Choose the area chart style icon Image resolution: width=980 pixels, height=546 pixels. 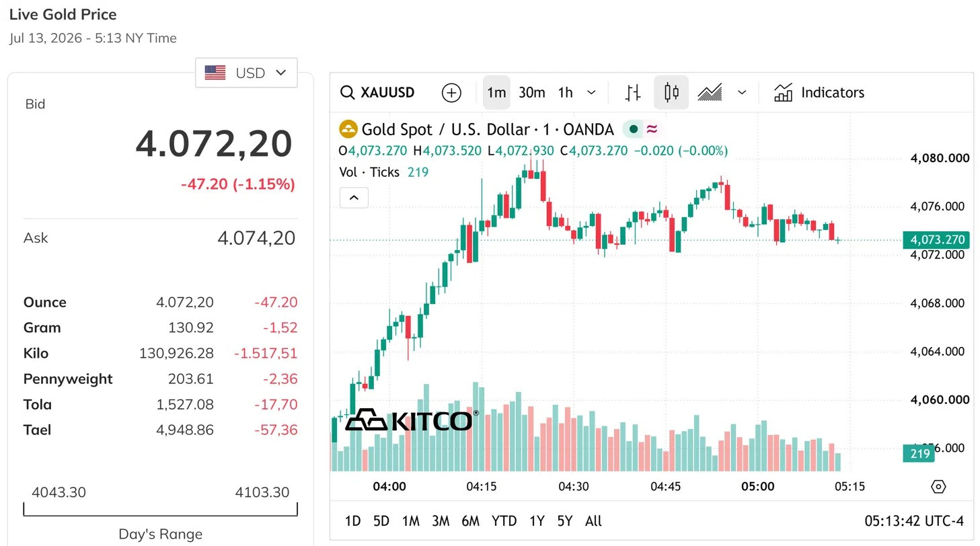[710, 93]
